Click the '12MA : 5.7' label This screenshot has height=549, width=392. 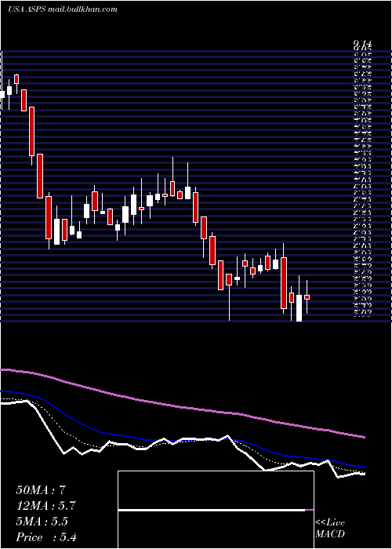[x=45, y=506]
